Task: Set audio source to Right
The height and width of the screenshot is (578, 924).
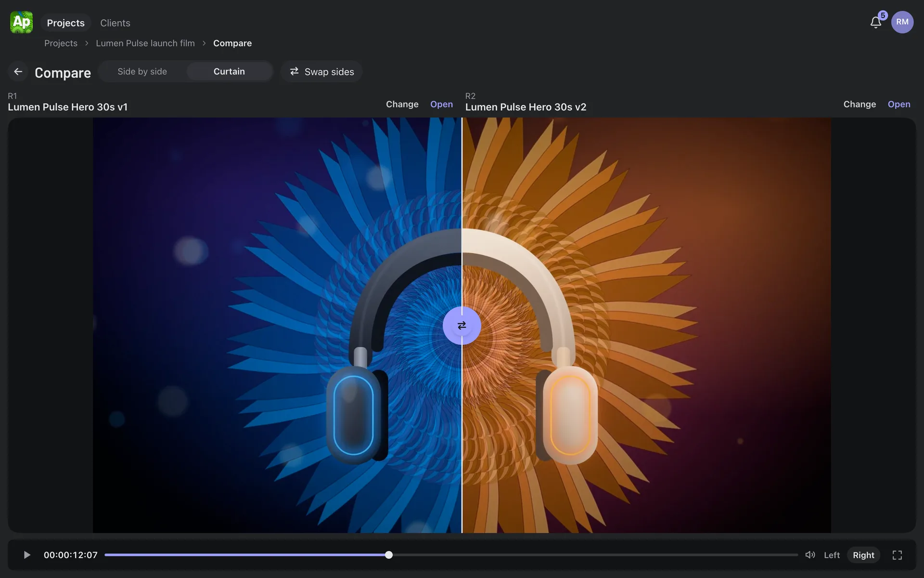Action: click(x=863, y=555)
